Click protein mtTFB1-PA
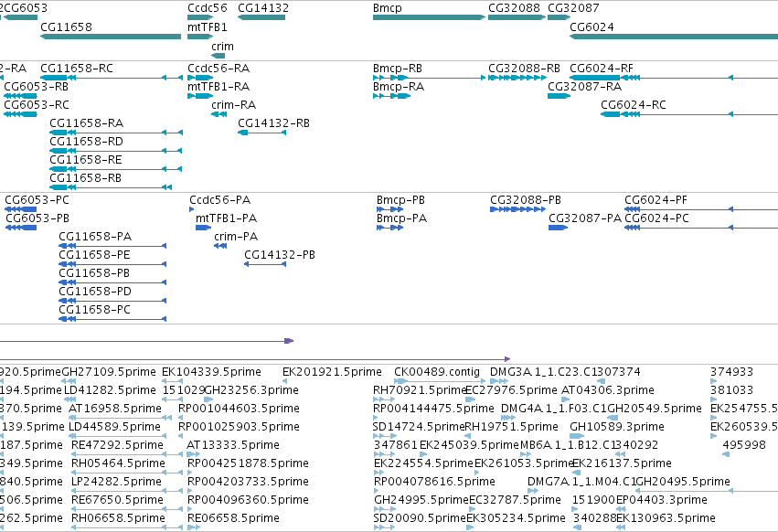 226,218
